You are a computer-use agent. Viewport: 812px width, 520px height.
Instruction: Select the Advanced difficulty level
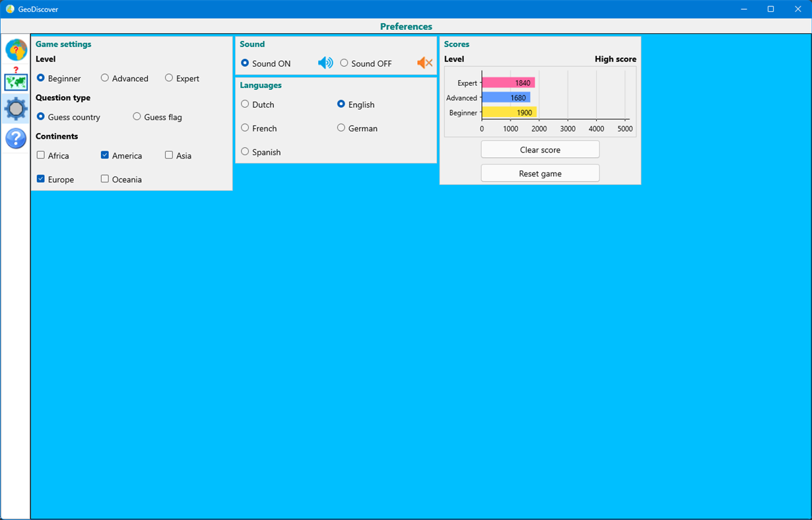click(104, 78)
